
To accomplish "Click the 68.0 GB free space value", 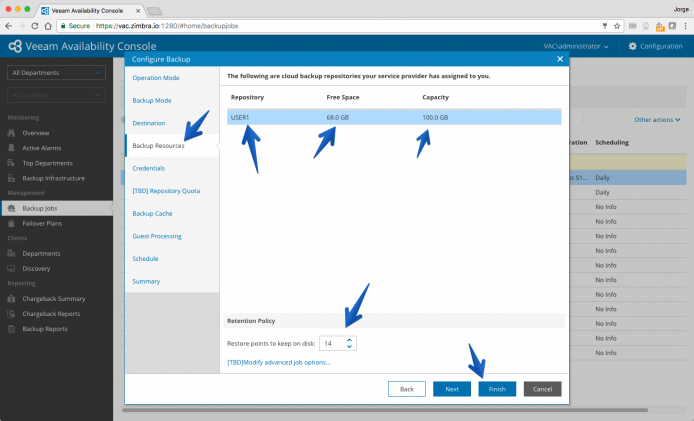I will [337, 117].
